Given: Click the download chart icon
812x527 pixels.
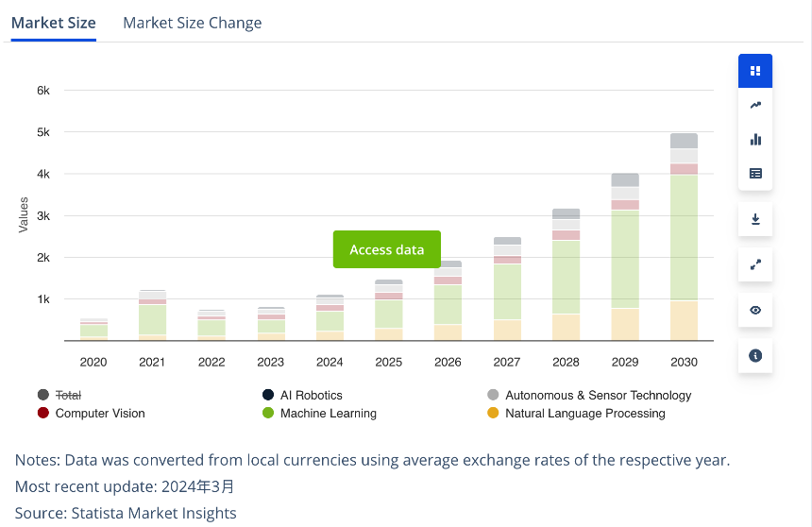Looking at the screenshot, I should (755, 219).
